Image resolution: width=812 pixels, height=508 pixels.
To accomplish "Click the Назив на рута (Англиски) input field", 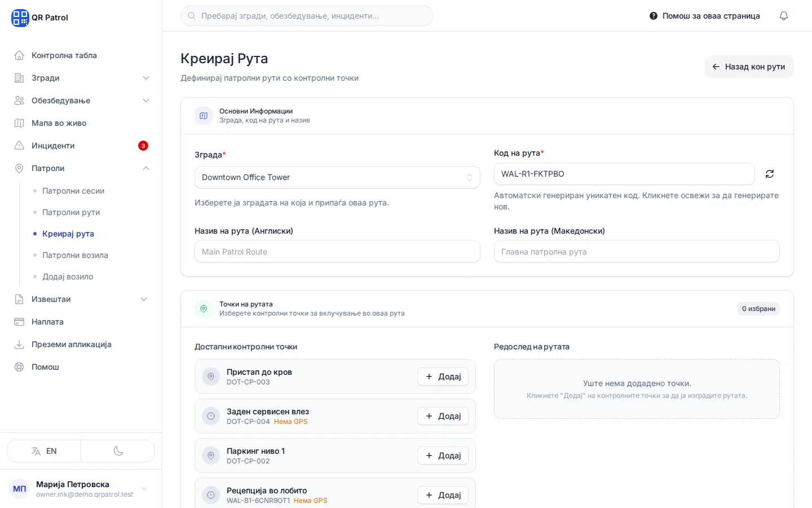I will pos(337,252).
